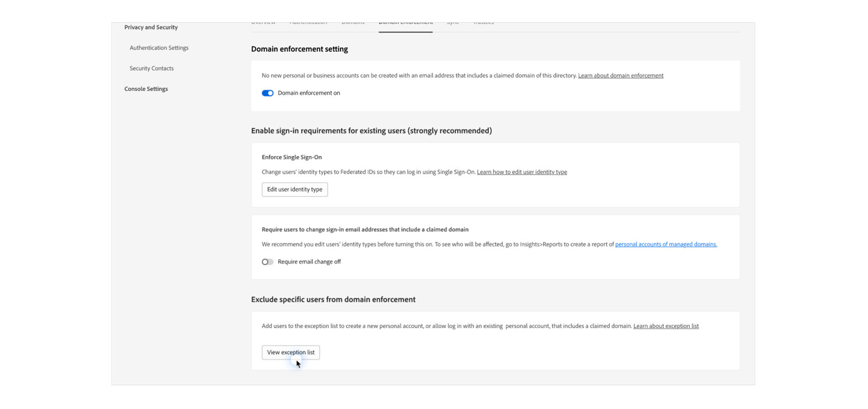Click the Edit user identity type button
The image size is (868, 409).
(x=294, y=189)
